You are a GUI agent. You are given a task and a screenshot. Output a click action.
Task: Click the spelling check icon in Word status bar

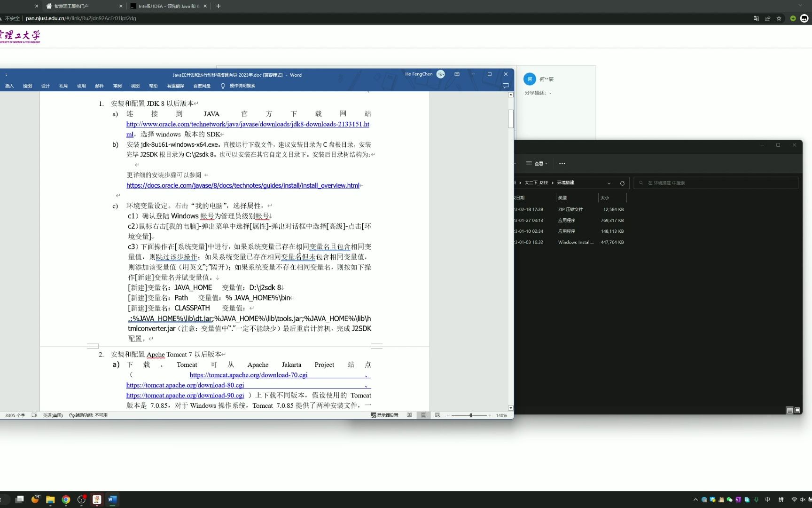coord(34,415)
